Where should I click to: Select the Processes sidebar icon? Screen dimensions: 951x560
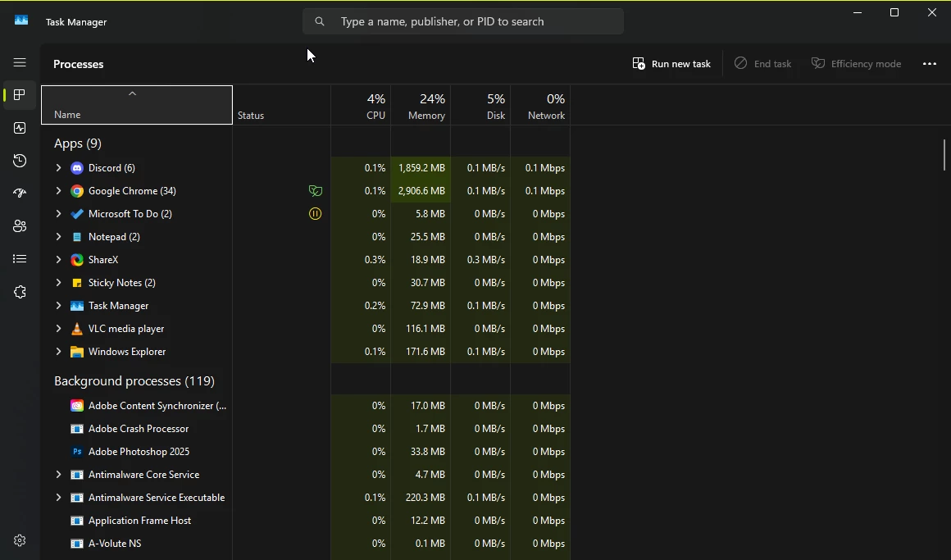(x=20, y=95)
